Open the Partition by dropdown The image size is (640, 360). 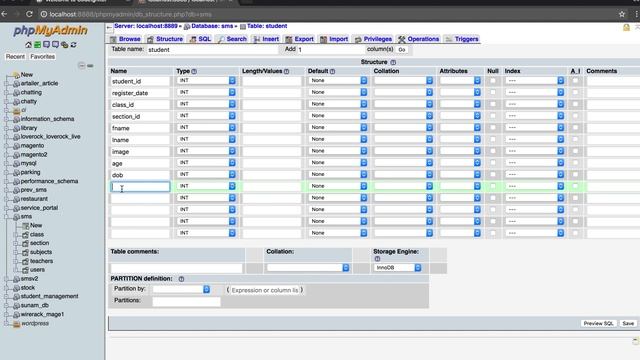pos(182,289)
